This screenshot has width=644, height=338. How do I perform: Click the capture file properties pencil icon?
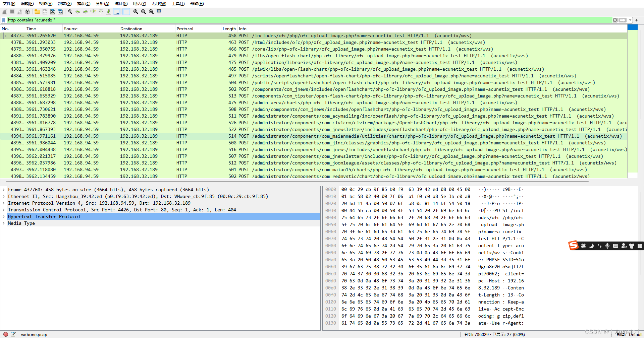[x=13, y=334]
